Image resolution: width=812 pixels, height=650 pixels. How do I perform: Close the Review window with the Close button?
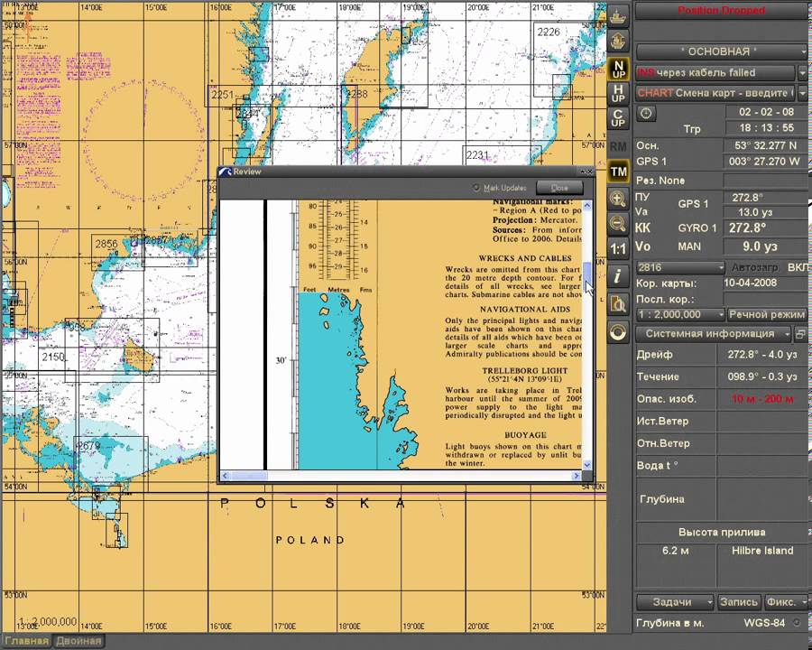coord(559,188)
